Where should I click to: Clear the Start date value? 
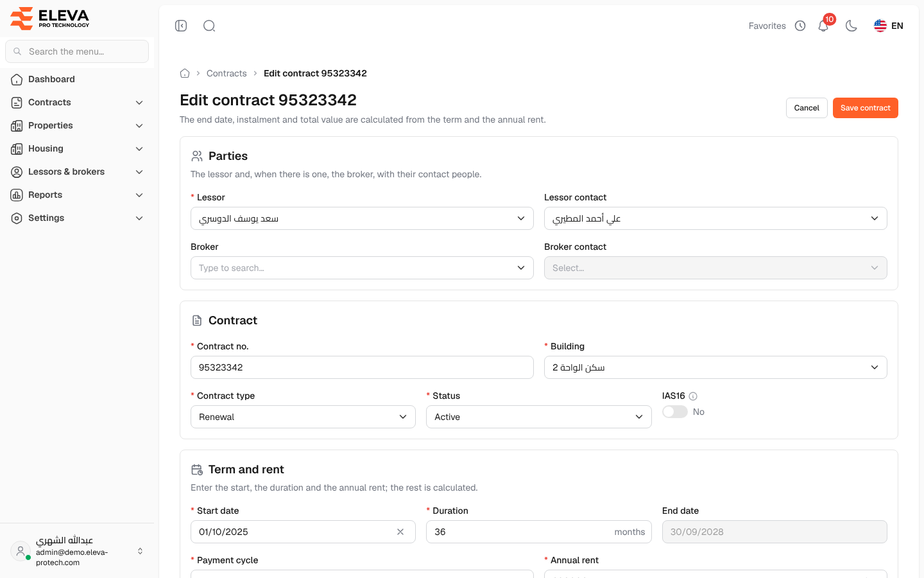[x=400, y=532]
